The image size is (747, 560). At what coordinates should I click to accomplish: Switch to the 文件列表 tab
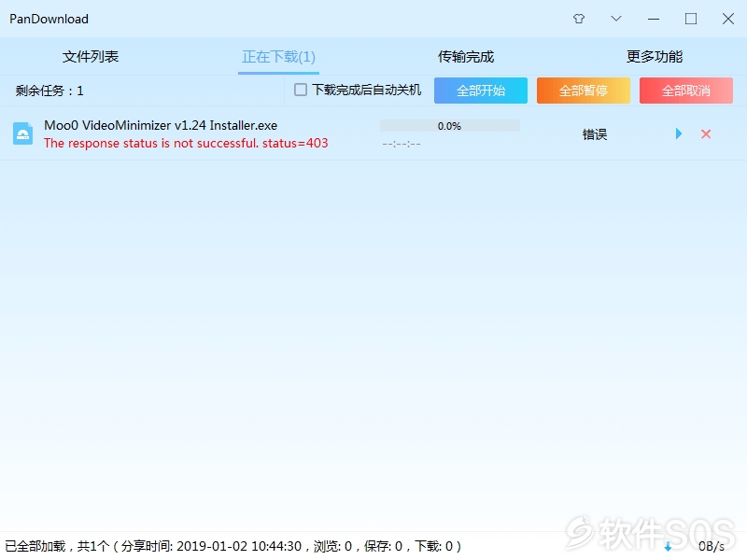click(91, 57)
